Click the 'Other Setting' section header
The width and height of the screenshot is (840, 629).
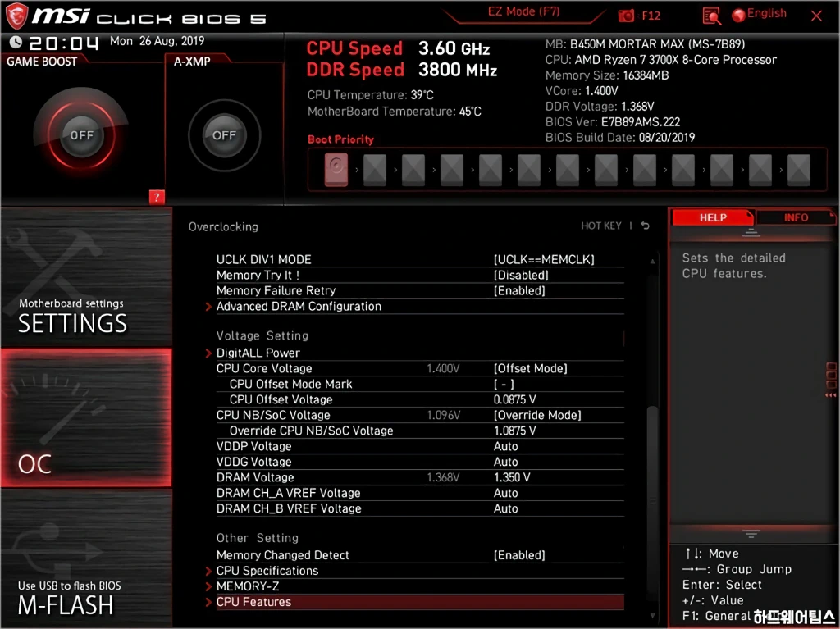257,538
